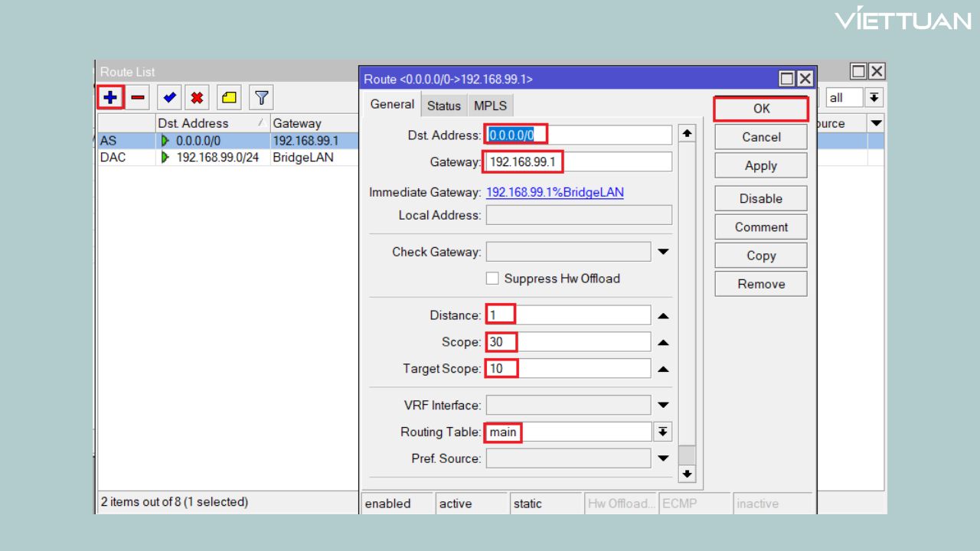The image size is (980, 551).
Task: Expand the VRF Interface dropdown arrow
Action: [x=663, y=405]
